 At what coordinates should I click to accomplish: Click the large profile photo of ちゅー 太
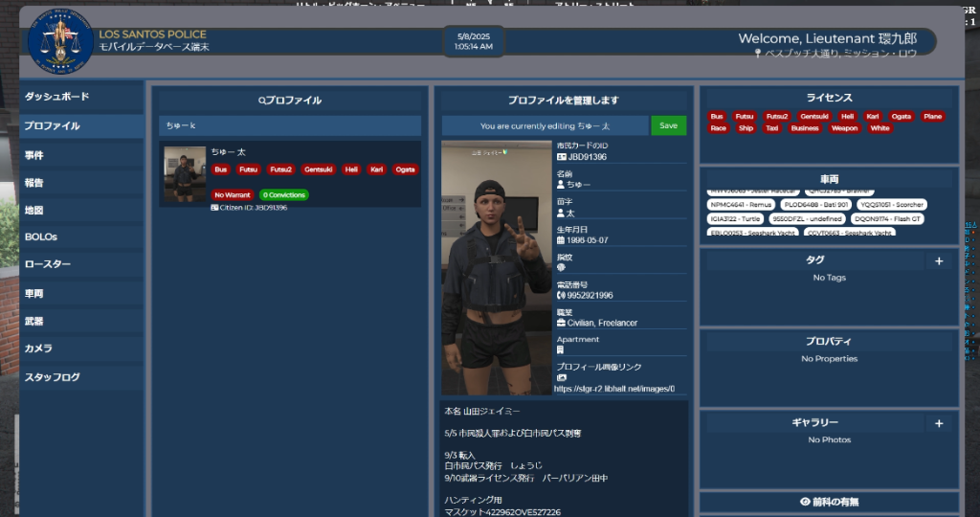click(x=497, y=267)
